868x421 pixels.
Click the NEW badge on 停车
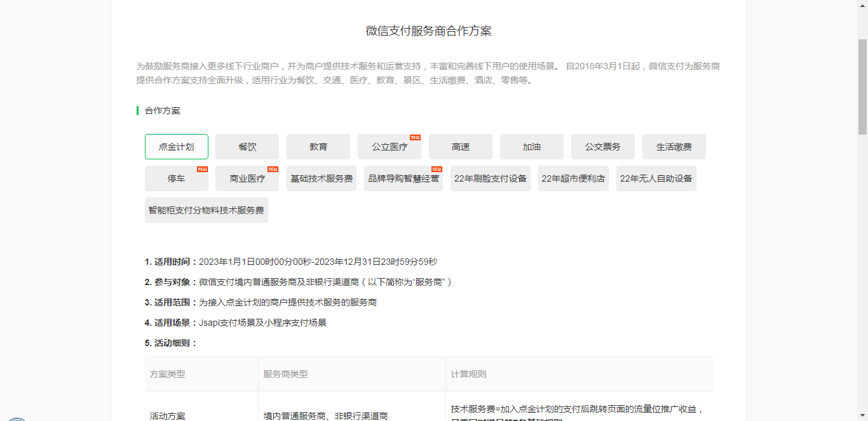(x=202, y=169)
